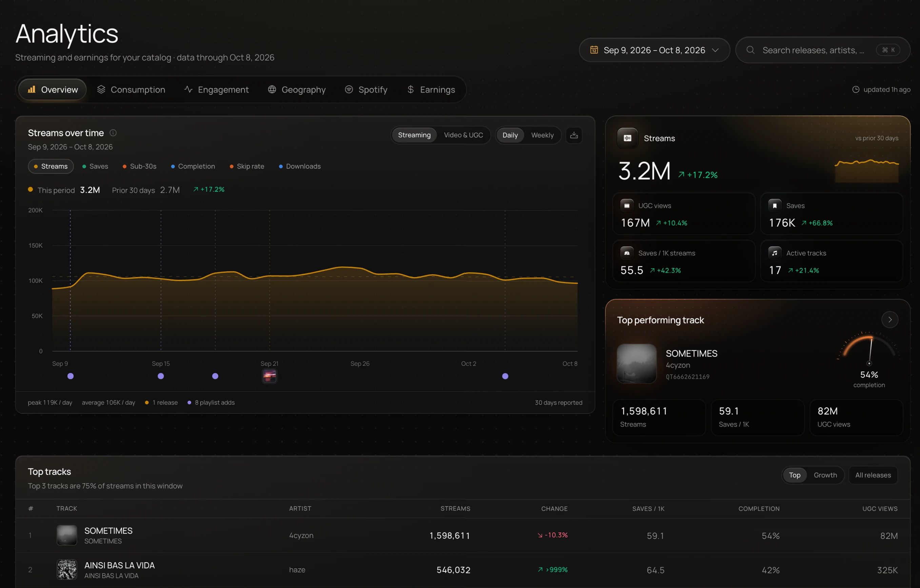This screenshot has height=588, width=920.
Task: Focus the search releases input field
Action: point(823,50)
